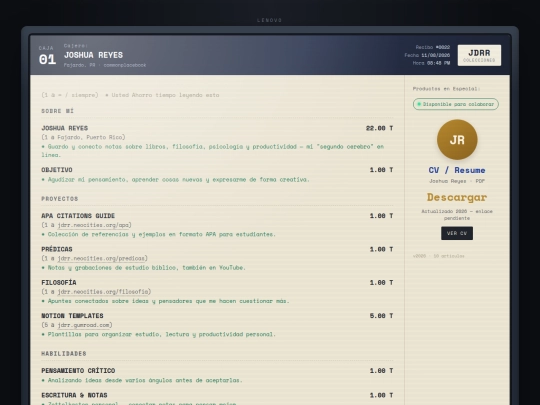This screenshot has height=405, width=540.
Task: Click the Actualizado 2026 enlace pendiente note
Action: (457, 215)
